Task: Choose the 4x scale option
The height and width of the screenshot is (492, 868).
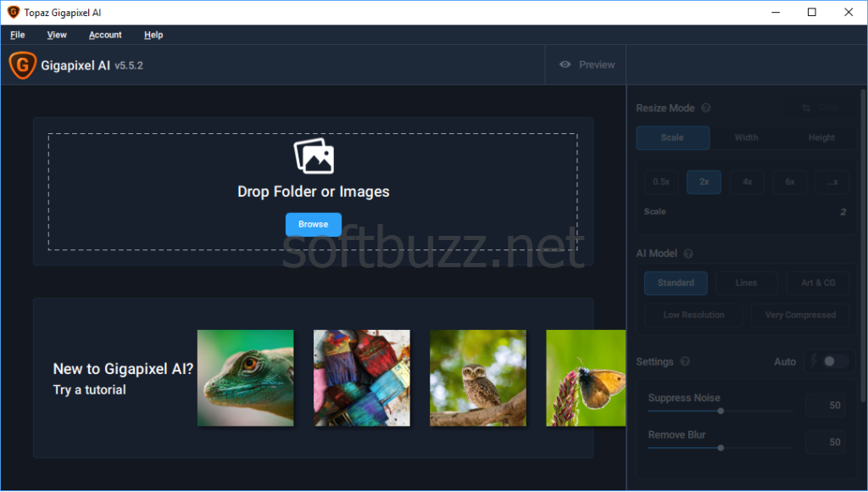Action: pos(747,182)
